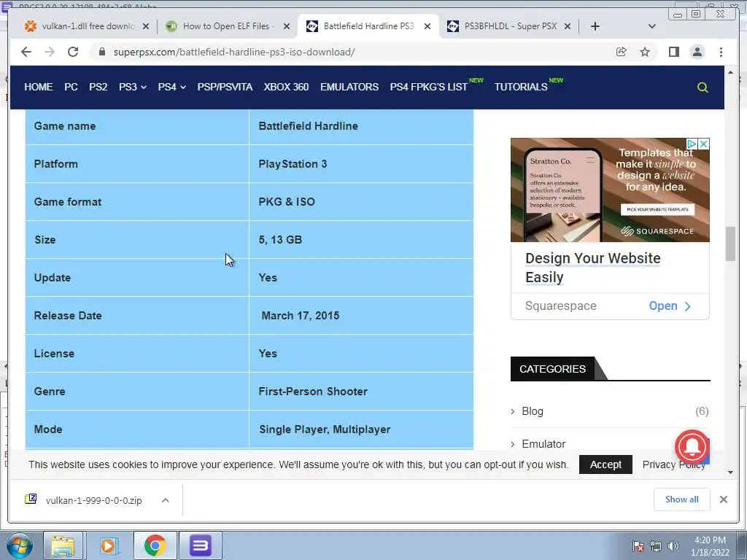Screen dimensions: 747x560
Task: Open the XBOX 360 menu item
Action: click(x=286, y=87)
